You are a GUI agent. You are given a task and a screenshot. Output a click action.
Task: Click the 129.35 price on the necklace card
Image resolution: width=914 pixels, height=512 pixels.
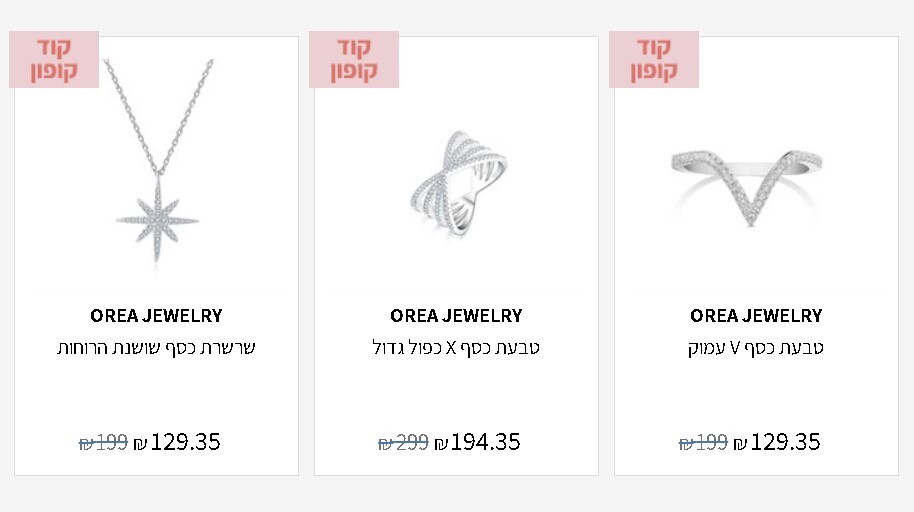(x=185, y=442)
